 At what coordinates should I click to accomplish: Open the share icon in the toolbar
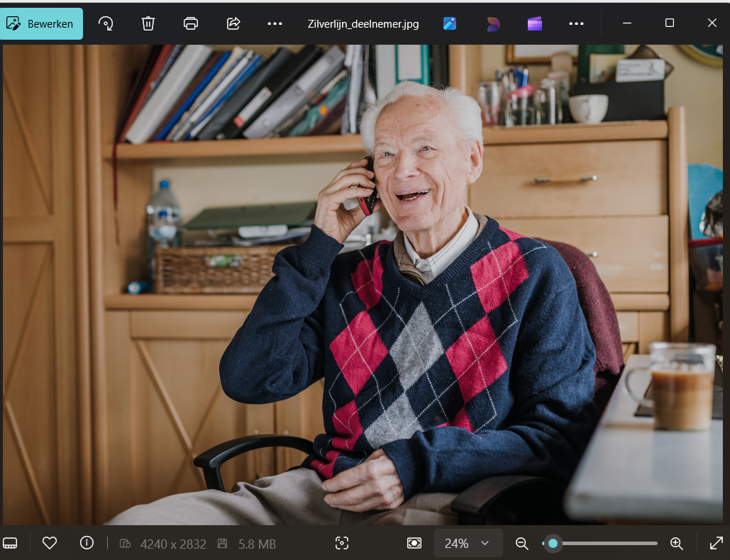pyautogui.click(x=233, y=23)
